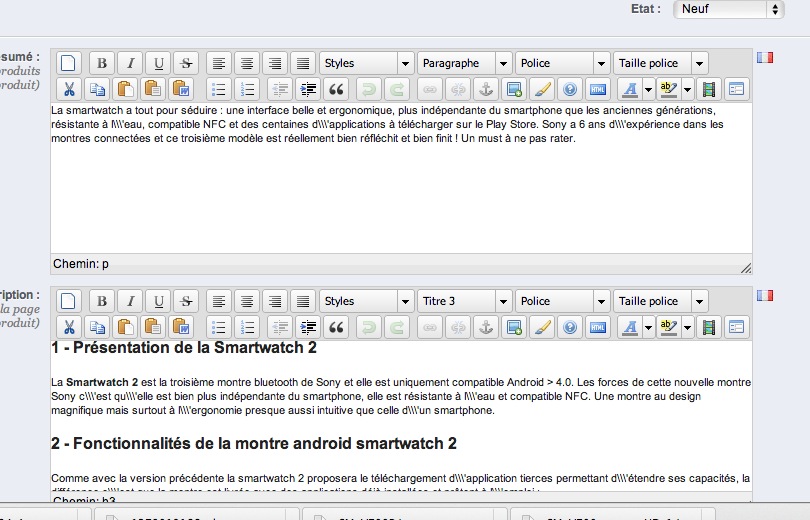This screenshot has width=810, height=520.
Task: Insert anchor in résumé editor
Action: coord(486,89)
